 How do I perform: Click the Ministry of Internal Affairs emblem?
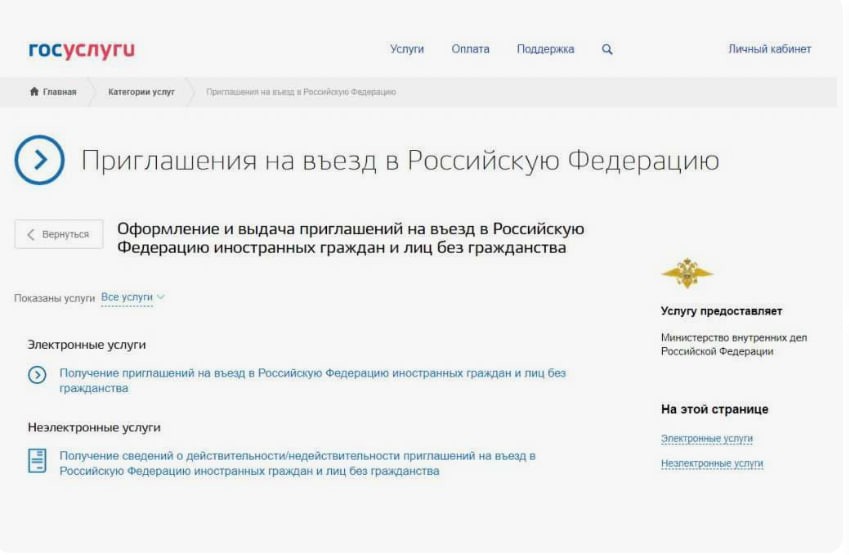(x=687, y=273)
